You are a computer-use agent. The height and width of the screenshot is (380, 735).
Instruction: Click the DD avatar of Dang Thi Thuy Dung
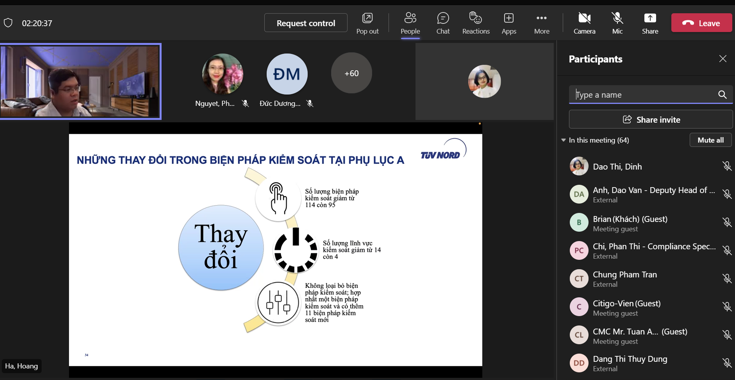click(579, 363)
